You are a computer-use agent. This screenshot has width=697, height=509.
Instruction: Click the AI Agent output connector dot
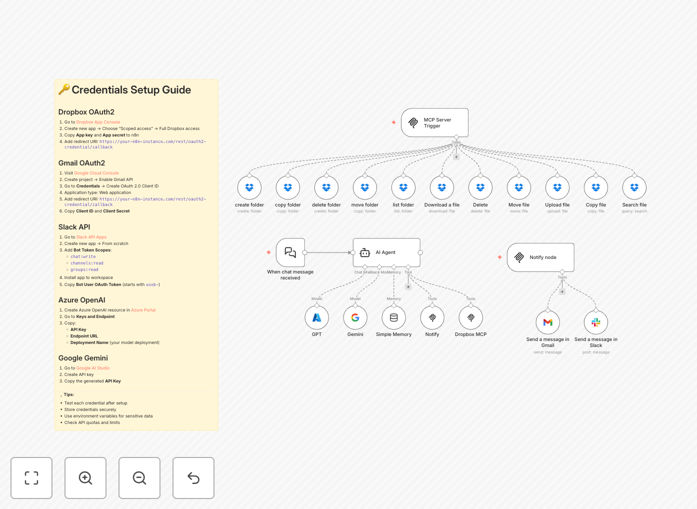pyautogui.click(x=421, y=252)
